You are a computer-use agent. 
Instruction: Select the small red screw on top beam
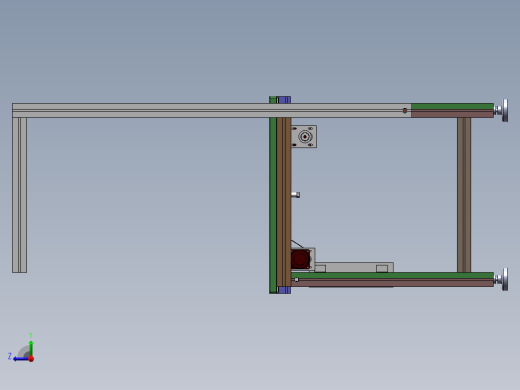click(405, 110)
